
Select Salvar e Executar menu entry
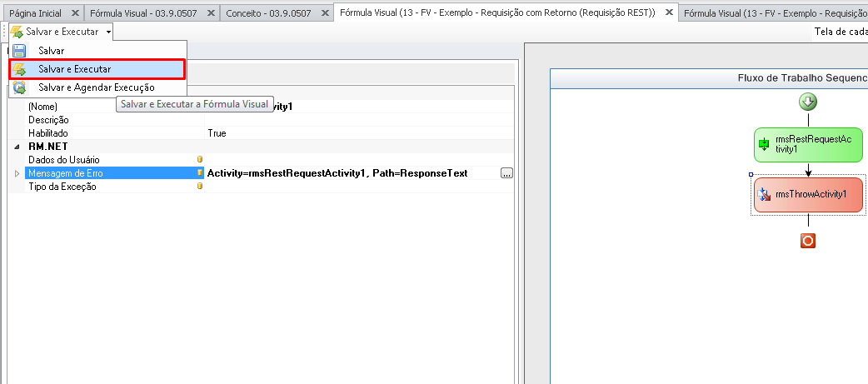tap(97, 69)
